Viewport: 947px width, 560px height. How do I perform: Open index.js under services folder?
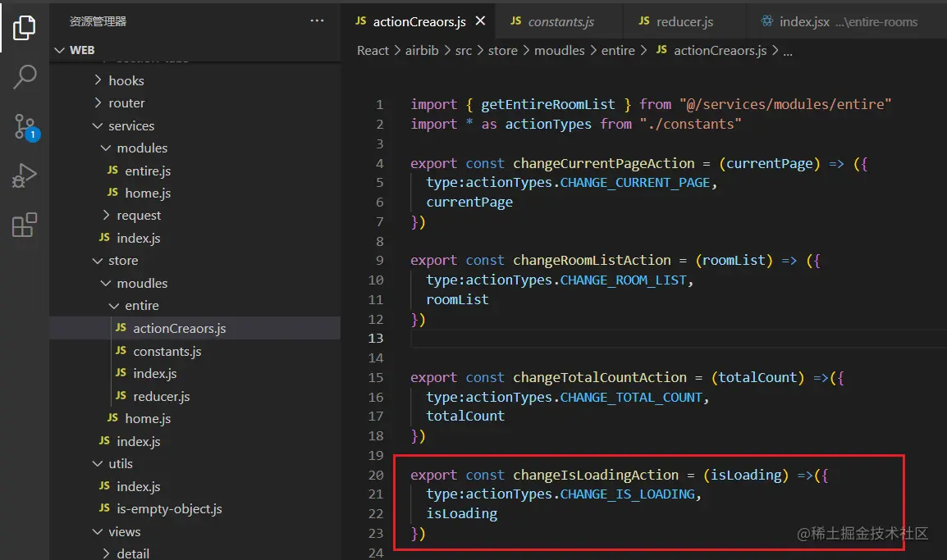(195, 239)
